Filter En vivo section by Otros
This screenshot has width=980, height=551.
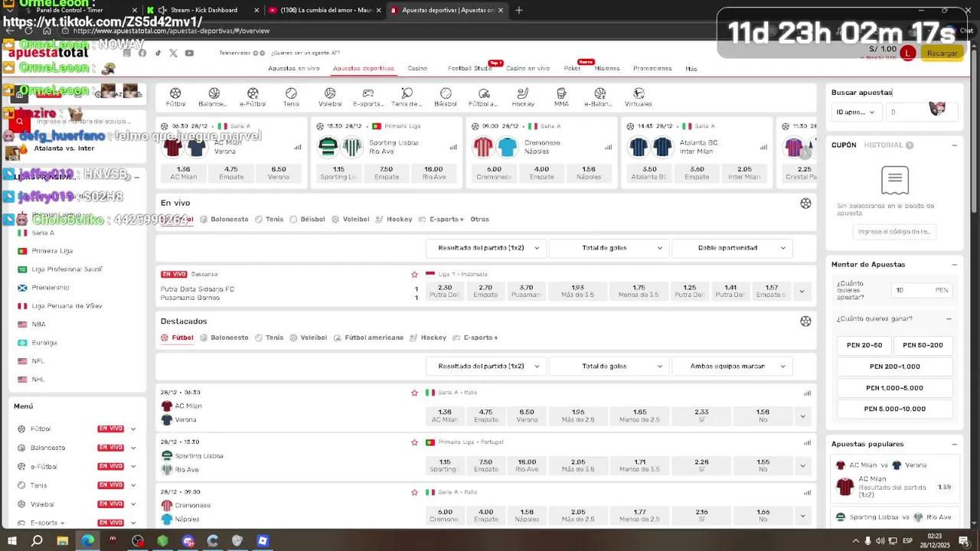pos(479,219)
